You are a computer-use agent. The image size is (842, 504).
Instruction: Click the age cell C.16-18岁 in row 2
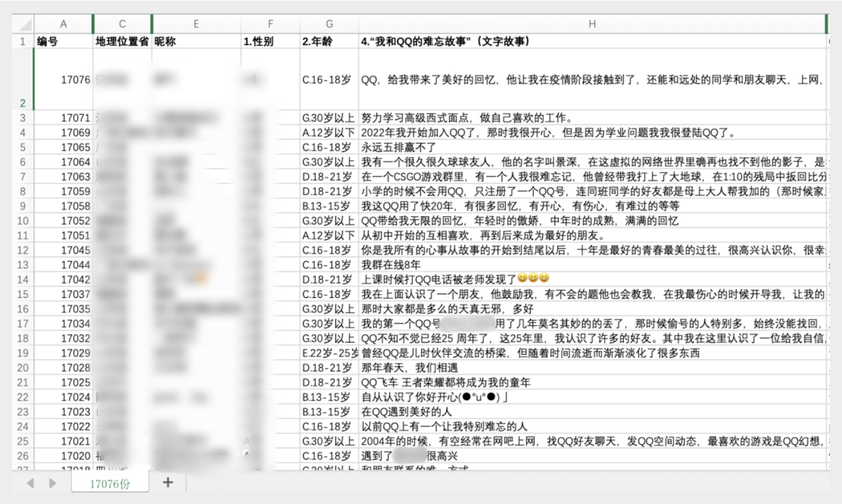point(329,80)
